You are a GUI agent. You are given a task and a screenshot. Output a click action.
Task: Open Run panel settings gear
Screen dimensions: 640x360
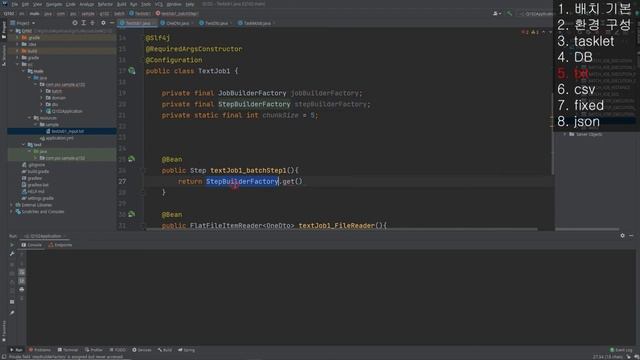(x=622, y=236)
